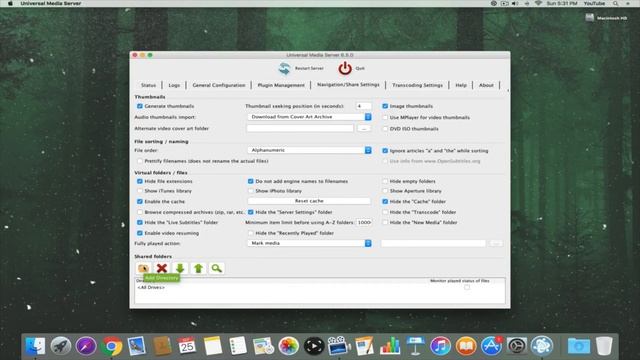Enable Hide empty folders checkbox

(x=385, y=181)
